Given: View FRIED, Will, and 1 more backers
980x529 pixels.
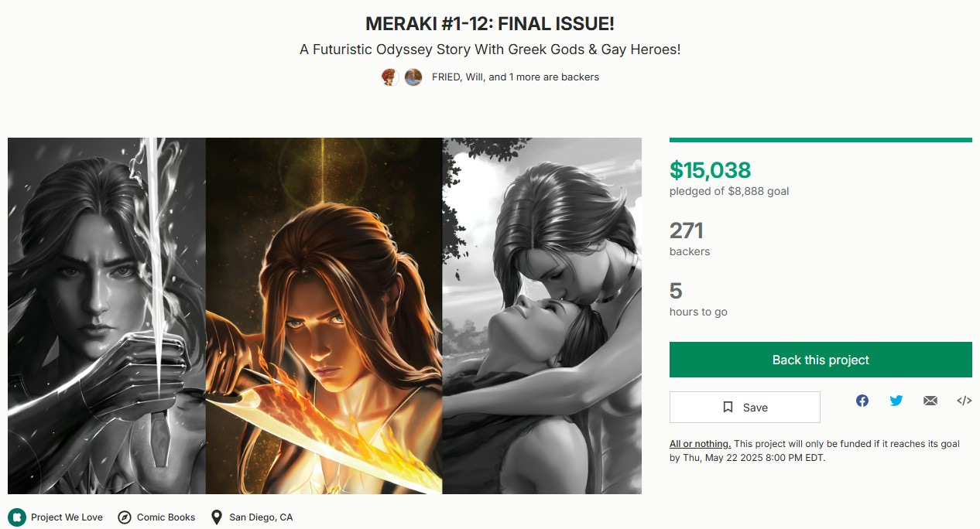Looking at the screenshot, I should pyautogui.click(x=516, y=77).
